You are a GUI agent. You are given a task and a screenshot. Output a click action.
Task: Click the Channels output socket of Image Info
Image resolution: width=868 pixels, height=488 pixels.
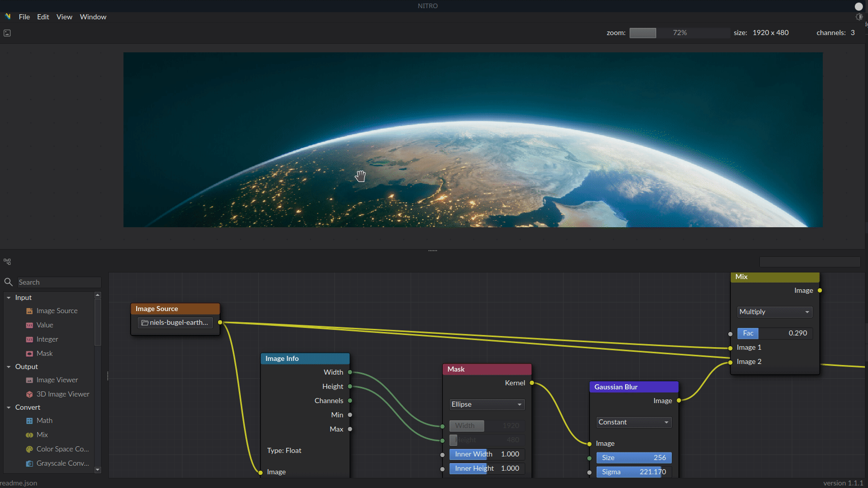(x=350, y=401)
